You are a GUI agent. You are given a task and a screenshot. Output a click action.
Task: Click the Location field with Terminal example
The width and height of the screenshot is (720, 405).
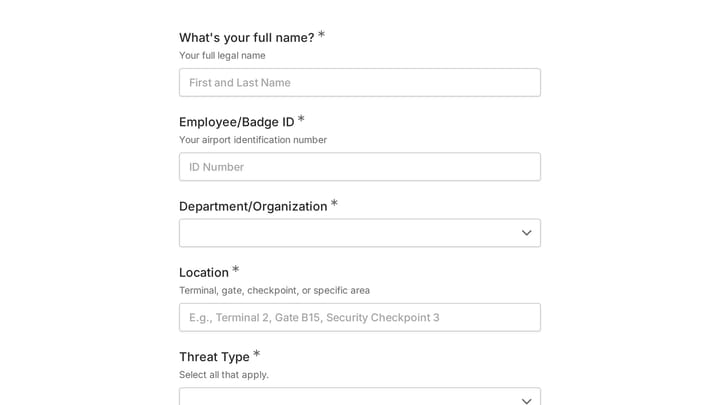tap(360, 317)
